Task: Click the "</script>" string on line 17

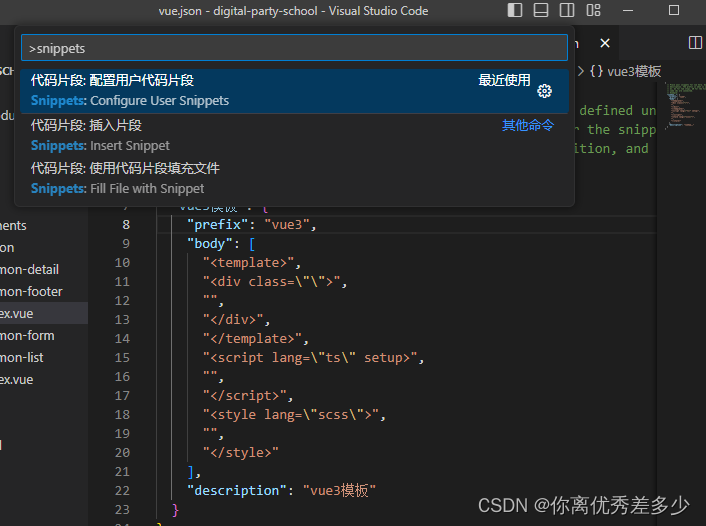Action: point(244,395)
